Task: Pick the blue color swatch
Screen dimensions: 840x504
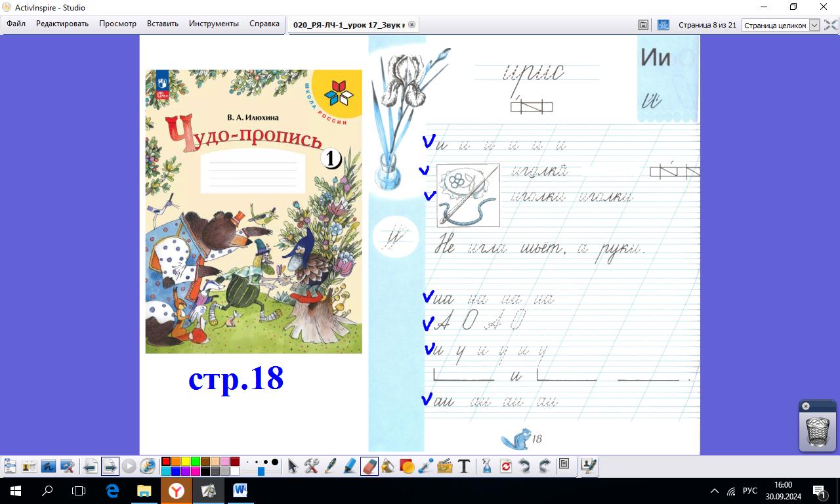Action: [176, 471]
